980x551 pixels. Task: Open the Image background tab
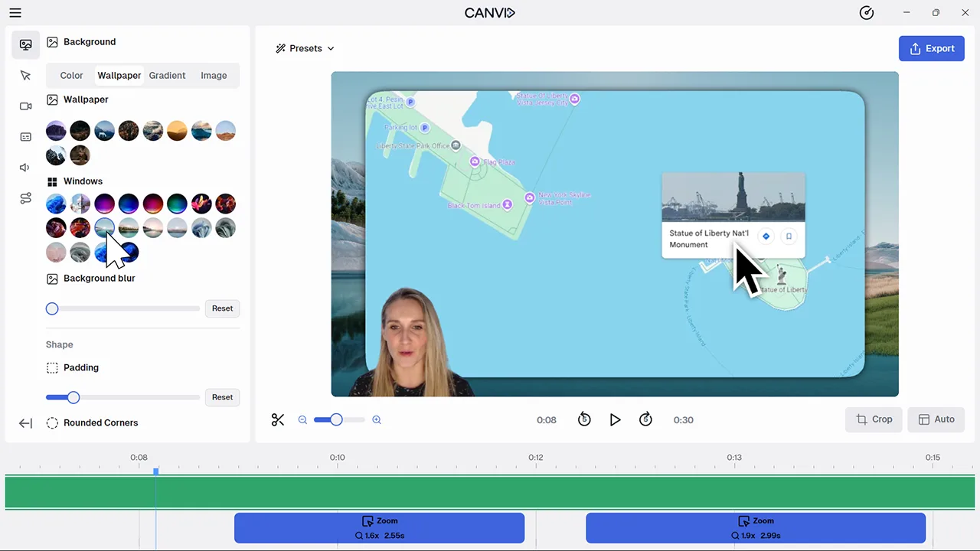(x=214, y=75)
